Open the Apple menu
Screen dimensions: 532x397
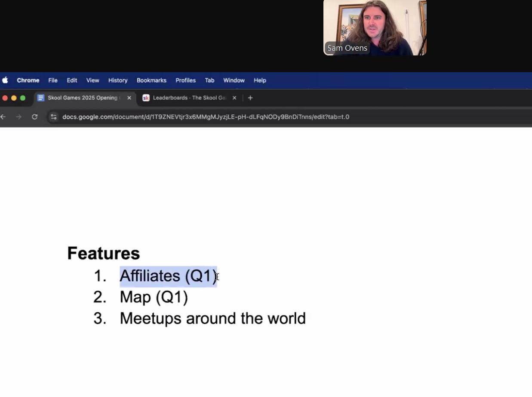tap(5, 80)
